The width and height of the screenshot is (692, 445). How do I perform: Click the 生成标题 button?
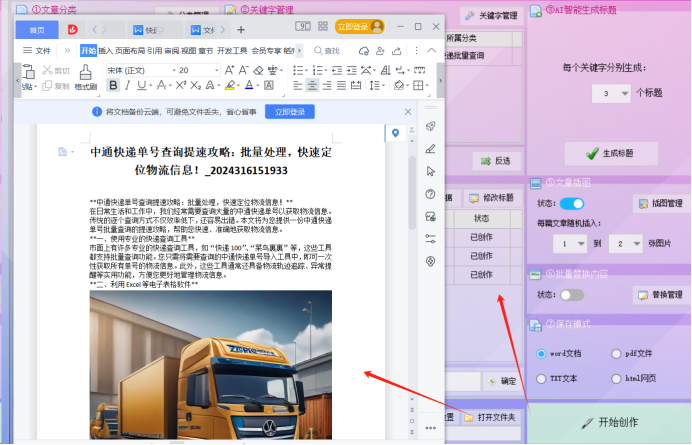click(x=610, y=153)
